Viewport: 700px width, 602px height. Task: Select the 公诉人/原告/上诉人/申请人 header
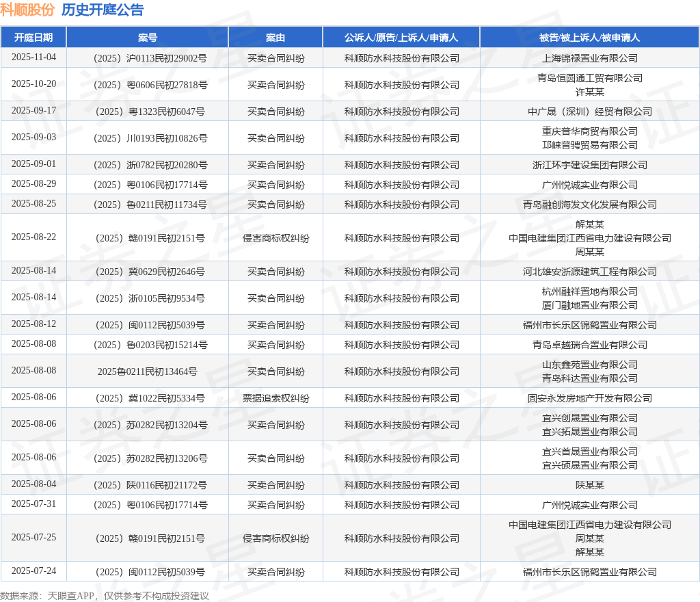(x=401, y=38)
